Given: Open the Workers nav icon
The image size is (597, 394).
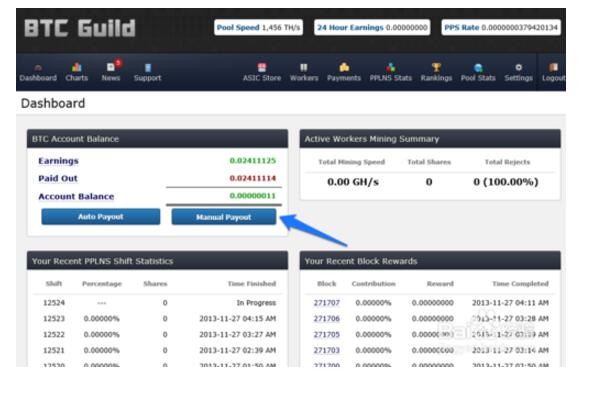Looking at the screenshot, I should [x=303, y=67].
